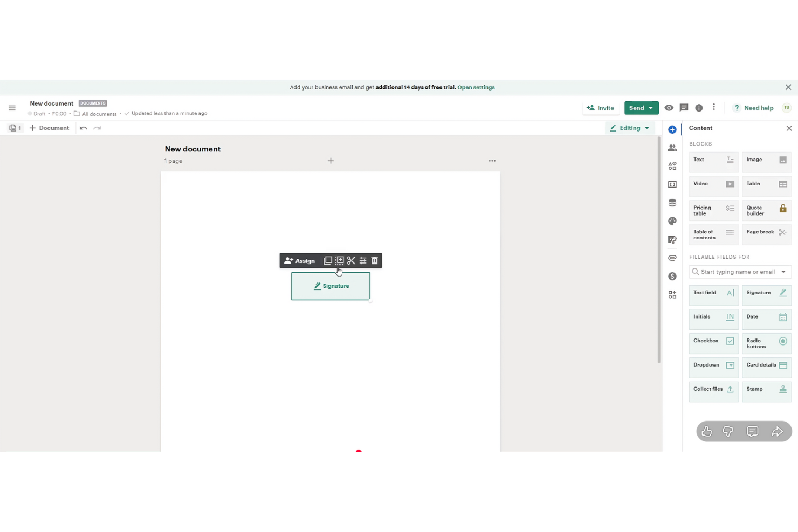Open the document three-dot options menu
This screenshot has height=532, width=798.
tap(492, 161)
